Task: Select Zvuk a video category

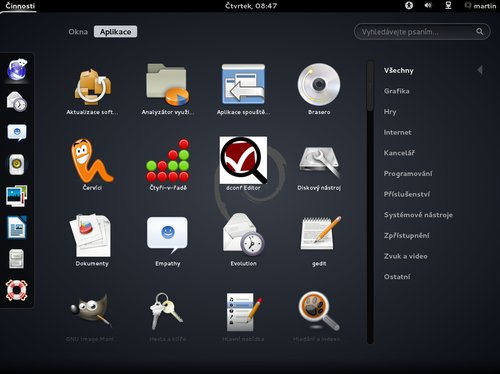Action: point(405,256)
